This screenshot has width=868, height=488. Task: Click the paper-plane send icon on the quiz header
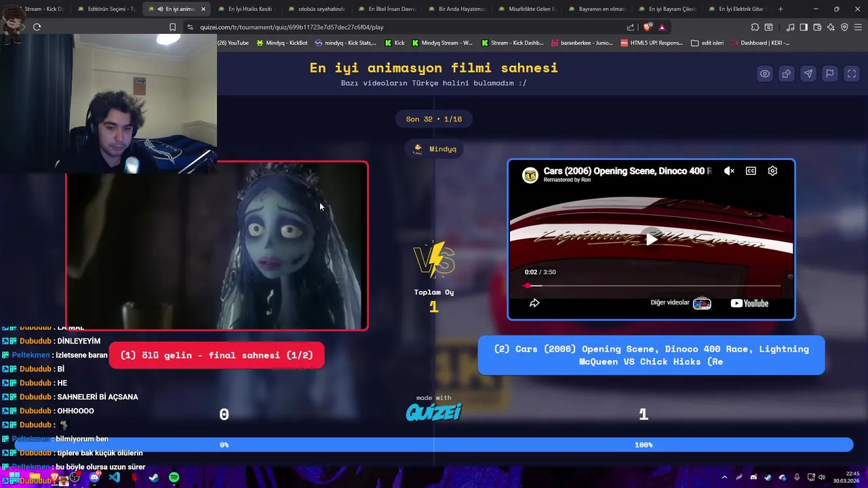(x=808, y=74)
